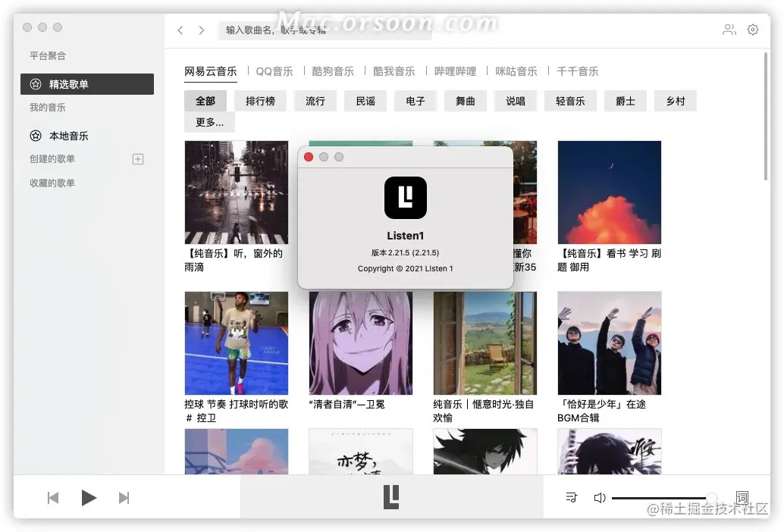Skip to previous track
This screenshot has height=532, width=784.
click(53, 498)
